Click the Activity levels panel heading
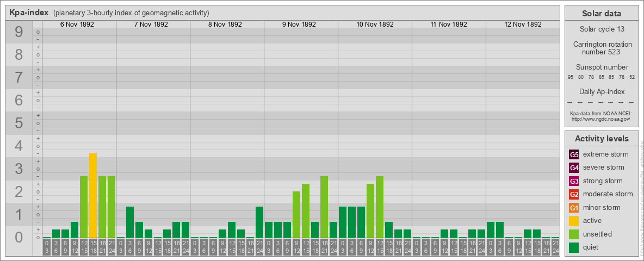Viewport: 644px width, 261px height. point(602,139)
